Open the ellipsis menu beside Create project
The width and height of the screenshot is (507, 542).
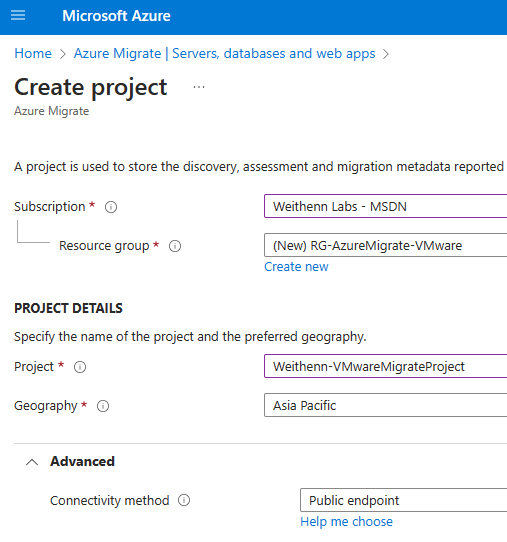[x=199, y=87]
